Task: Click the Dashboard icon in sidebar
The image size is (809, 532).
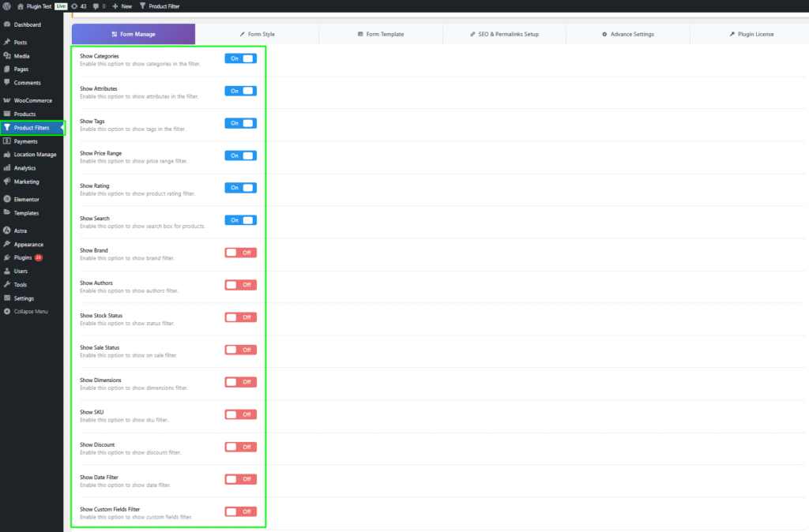Action: [7, 24]
